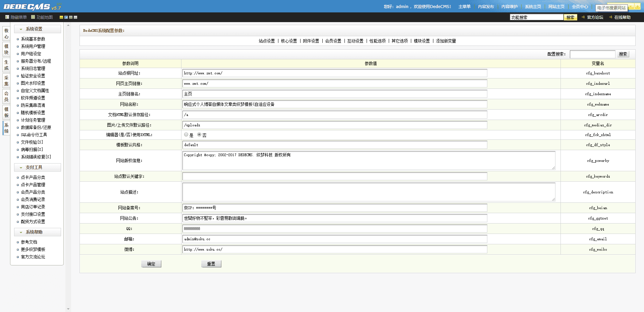Open the 会员 vertical side tab
Image resolution: width=644 pixels, height=312 pixels.
pos(6,97)
